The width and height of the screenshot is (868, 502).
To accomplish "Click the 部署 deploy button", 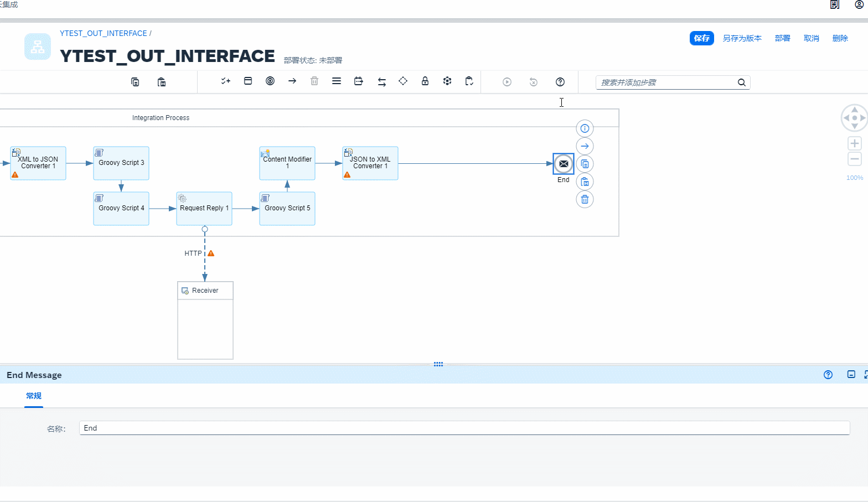I will (x=782, y=38).
